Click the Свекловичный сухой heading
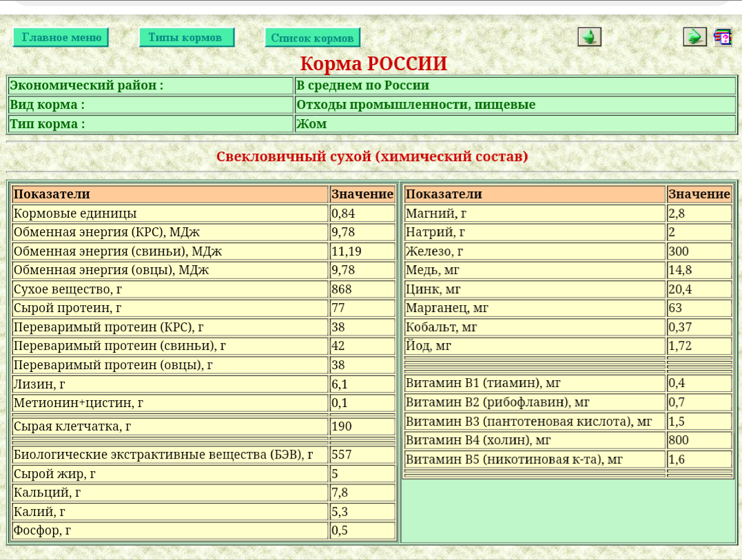Image resolution: width=742 pixels, height=560 pixels. coord(372,156)
